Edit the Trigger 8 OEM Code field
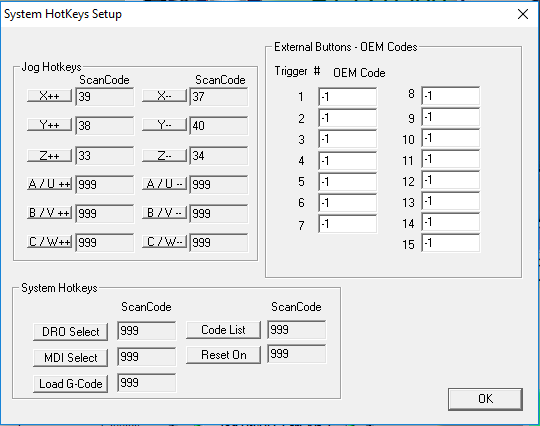 [450, 95]
